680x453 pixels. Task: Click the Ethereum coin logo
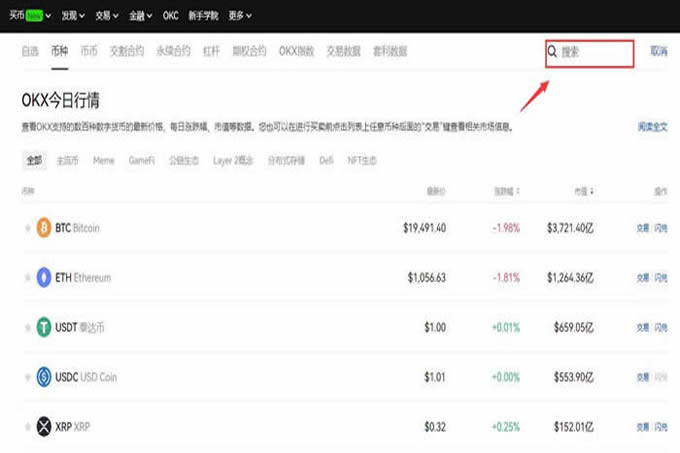[x=44, y=277]
